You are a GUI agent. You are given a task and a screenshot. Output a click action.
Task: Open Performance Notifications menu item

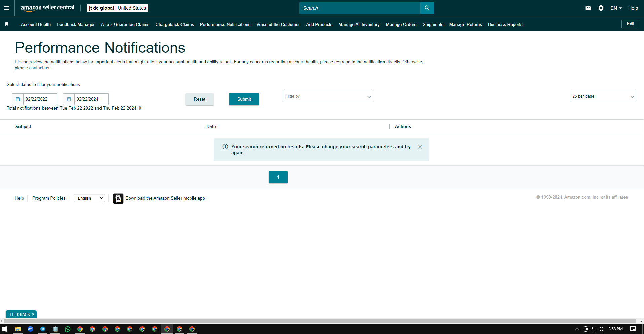[225, 24]
